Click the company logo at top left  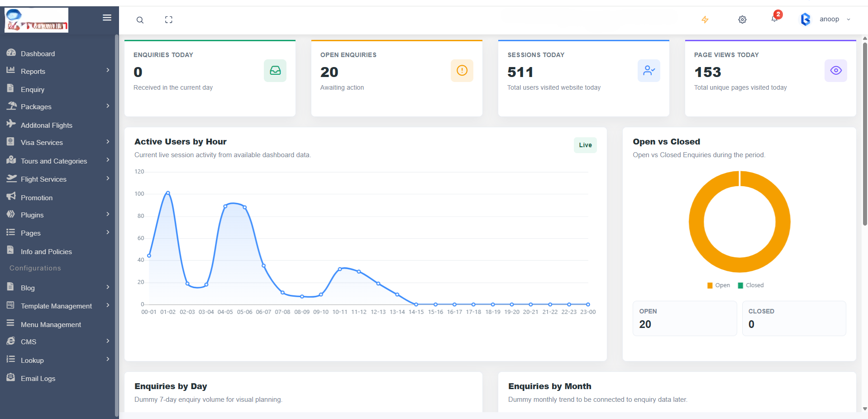37,20
